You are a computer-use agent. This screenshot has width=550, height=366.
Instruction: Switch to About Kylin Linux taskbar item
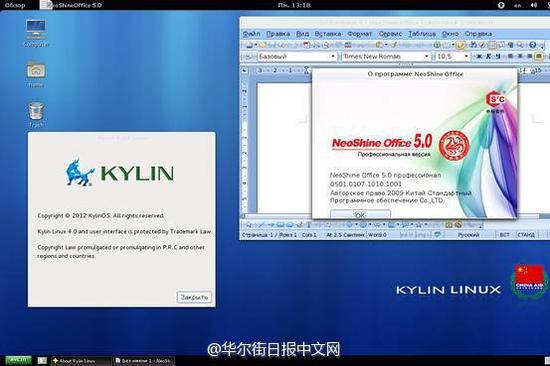click(x=81, y=361)
